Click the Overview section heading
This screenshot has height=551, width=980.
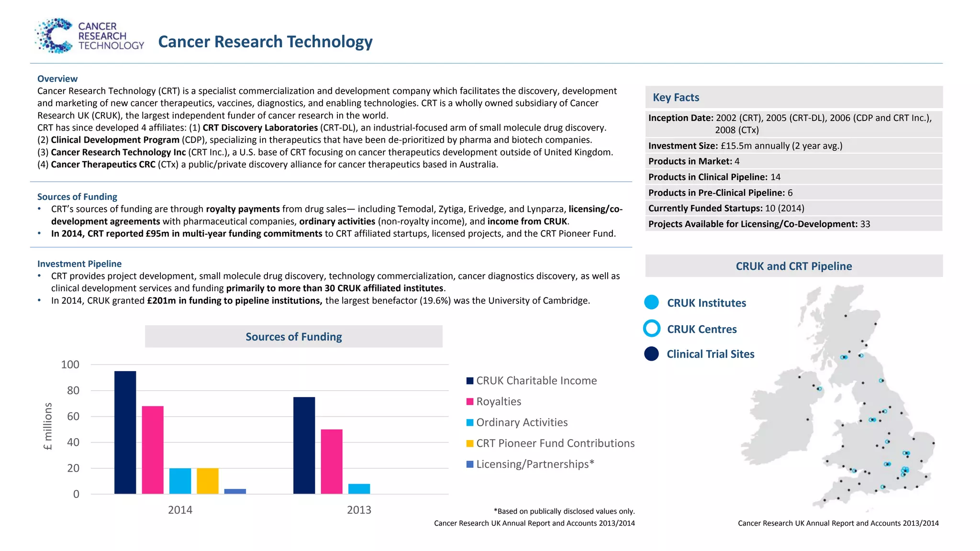coord(57,79)
